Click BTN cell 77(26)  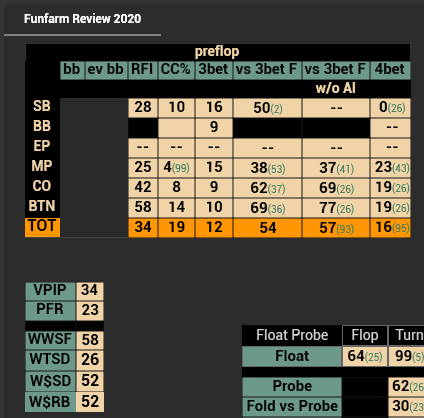[336, 208]
